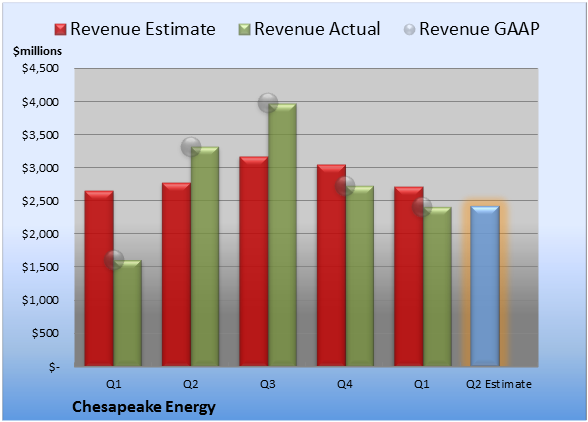Click the '$1,500' axis value
588x422 pixels.
[x=40, y=267]
